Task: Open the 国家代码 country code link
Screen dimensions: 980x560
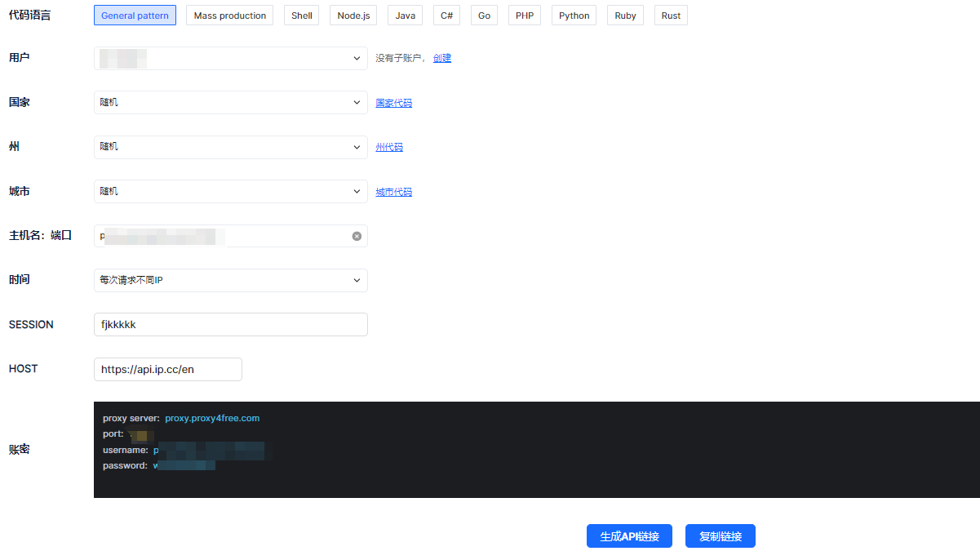Action: click(393, 103)
